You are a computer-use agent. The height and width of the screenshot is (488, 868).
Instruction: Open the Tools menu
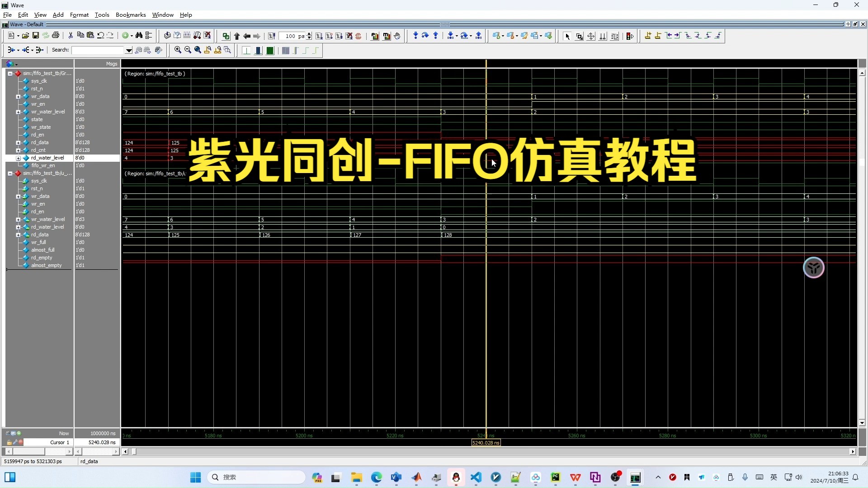tap(101, 14)
